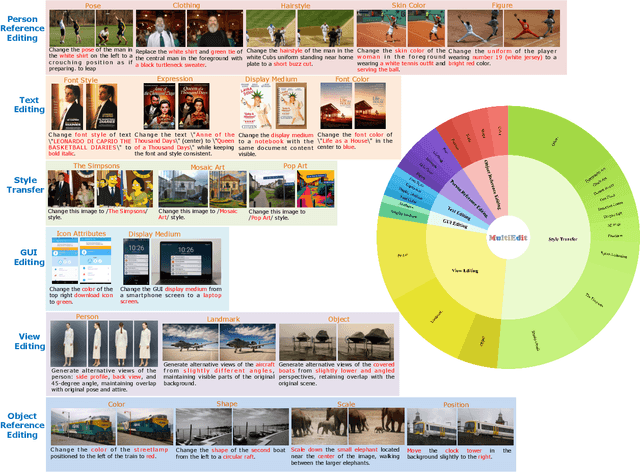
Task: Open the Queen of the Thousand Days poster
Action: pos(194,106)
